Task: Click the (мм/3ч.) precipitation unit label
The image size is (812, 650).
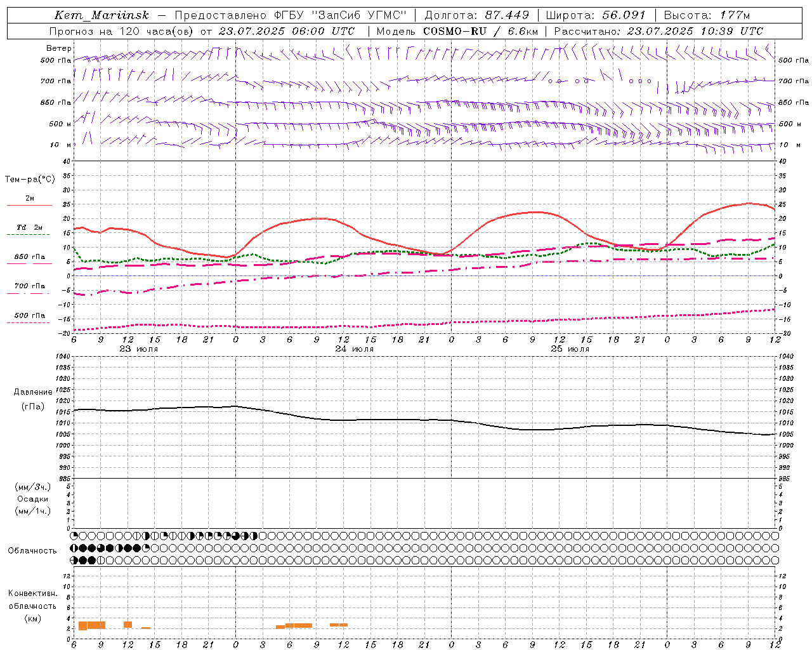Action: click(33, 487)
